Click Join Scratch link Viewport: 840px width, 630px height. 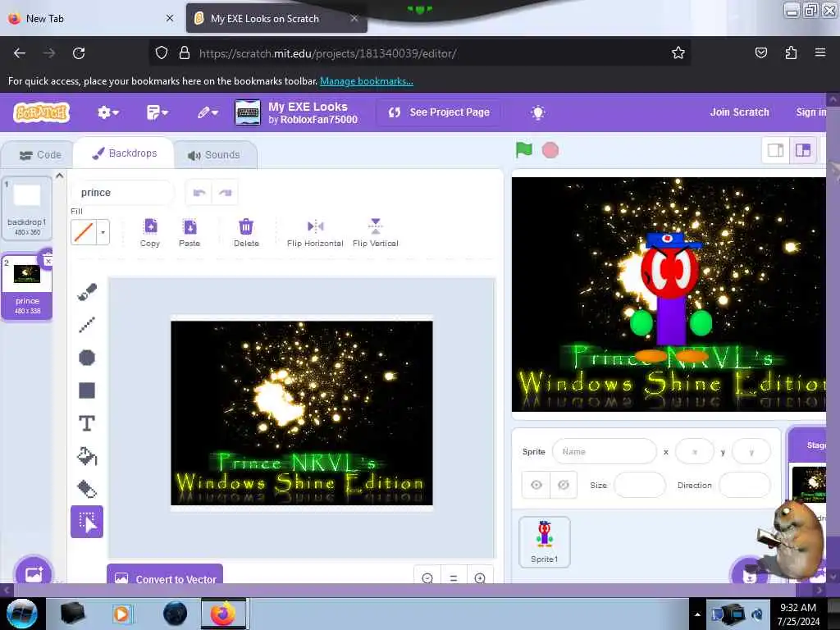click(x=739, y=112)
